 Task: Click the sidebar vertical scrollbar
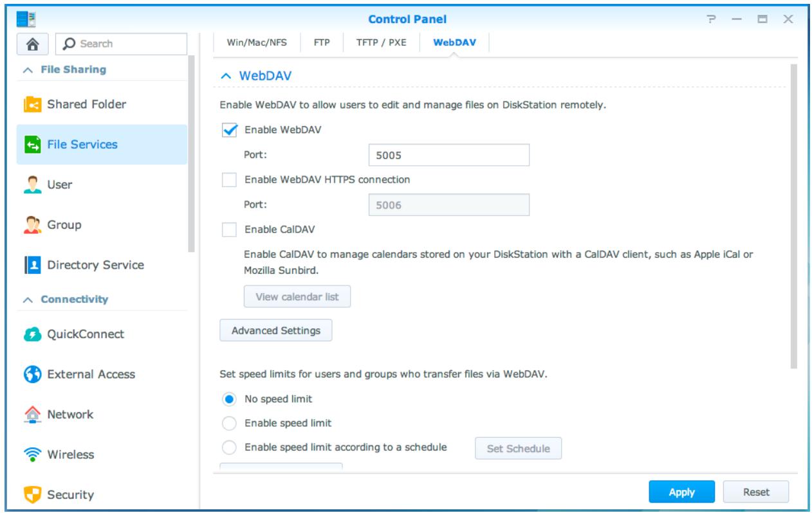(190, 154)
